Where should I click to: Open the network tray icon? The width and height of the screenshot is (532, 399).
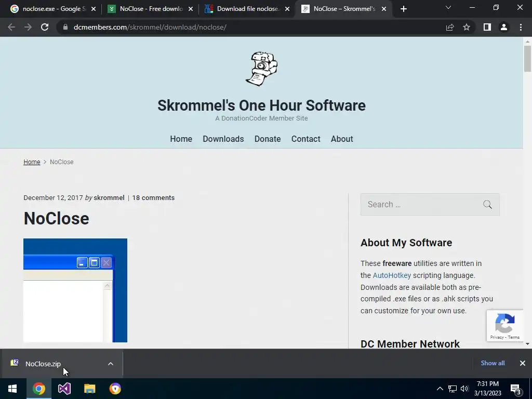(453, 389)
